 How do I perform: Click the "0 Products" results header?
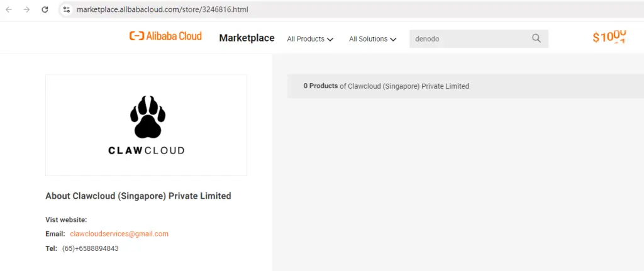(320, 86)
